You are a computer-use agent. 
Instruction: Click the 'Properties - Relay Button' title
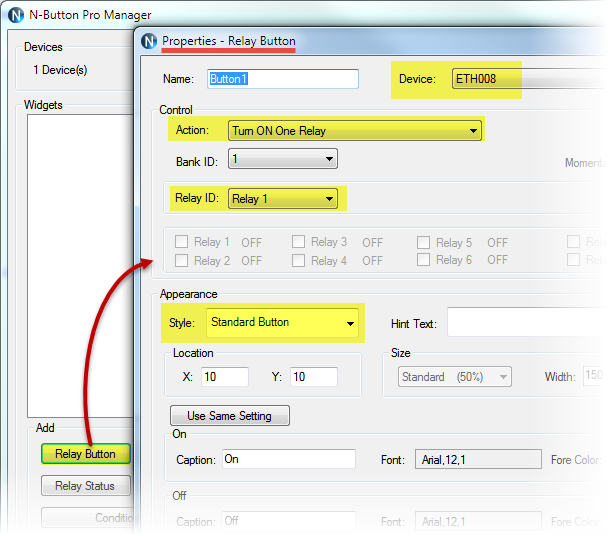(x=229, y=41)
